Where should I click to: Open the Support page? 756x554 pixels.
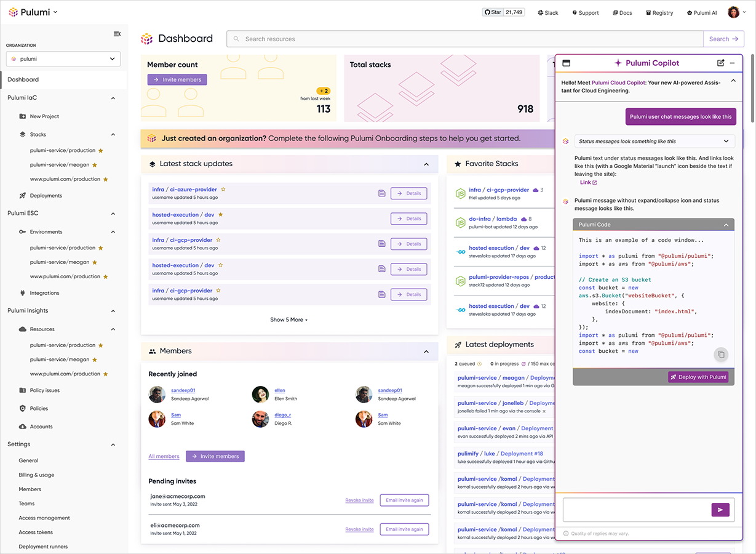tap(586, 13)
